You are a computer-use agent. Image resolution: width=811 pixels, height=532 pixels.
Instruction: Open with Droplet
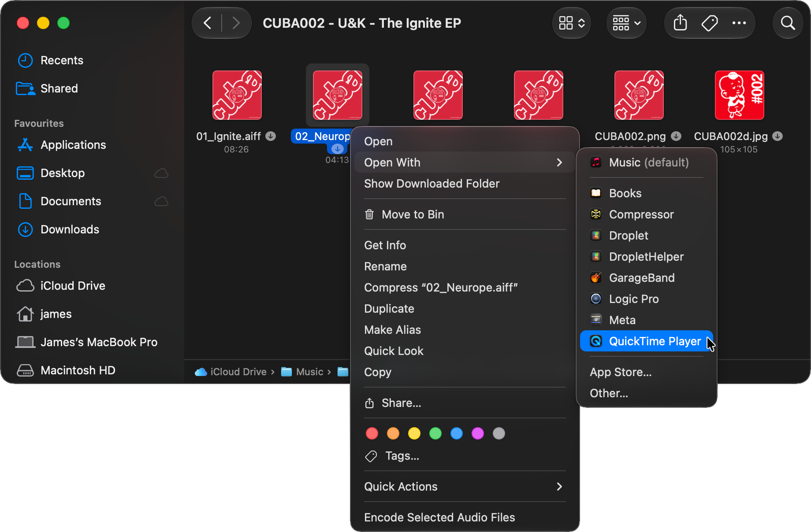pyautogui.click(x=647, y=236)
